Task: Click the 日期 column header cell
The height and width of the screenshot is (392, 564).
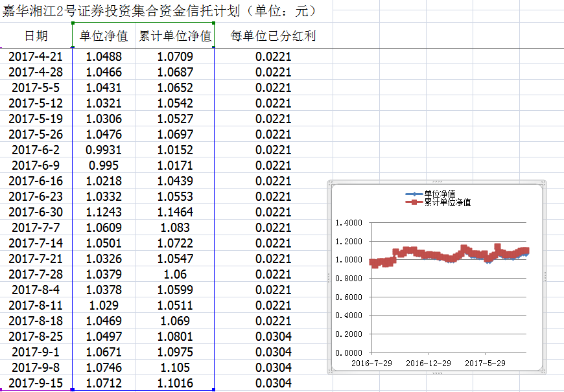Action: pyautogui.click(x=36, y=36)
